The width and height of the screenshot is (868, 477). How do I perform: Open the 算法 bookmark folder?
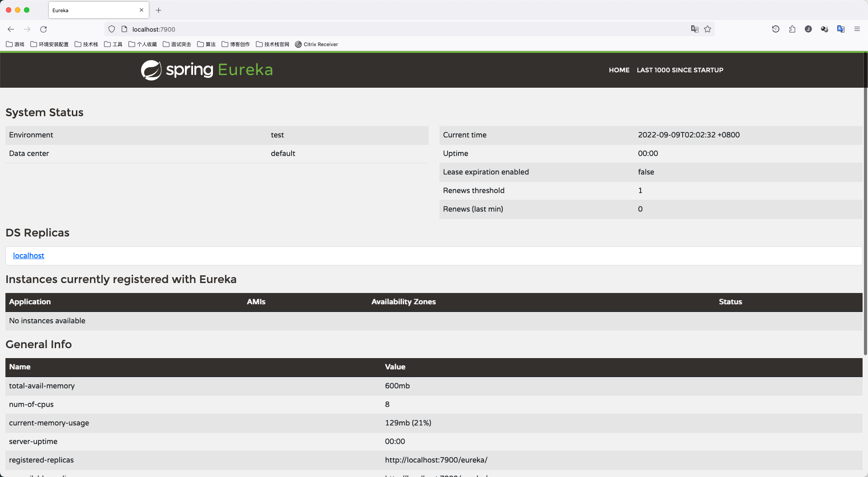click(x=207, y=44)
